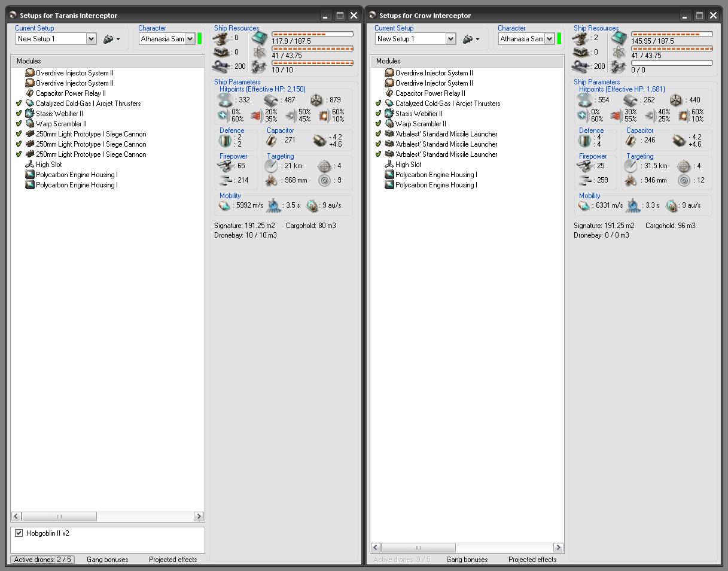Image resolution: width=728 pixels, height=571 pixels.
Task: Maximize the Setups for Crow Interceptor window
Action: tap(699, 16)
